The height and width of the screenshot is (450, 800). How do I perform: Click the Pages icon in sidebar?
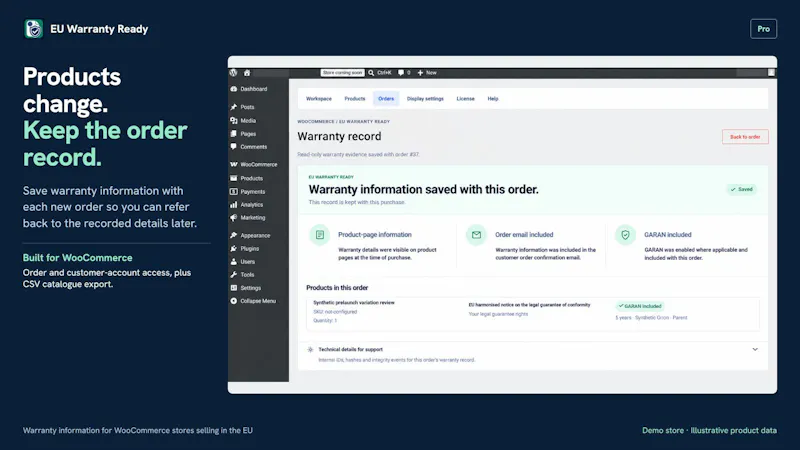point(234,134)
